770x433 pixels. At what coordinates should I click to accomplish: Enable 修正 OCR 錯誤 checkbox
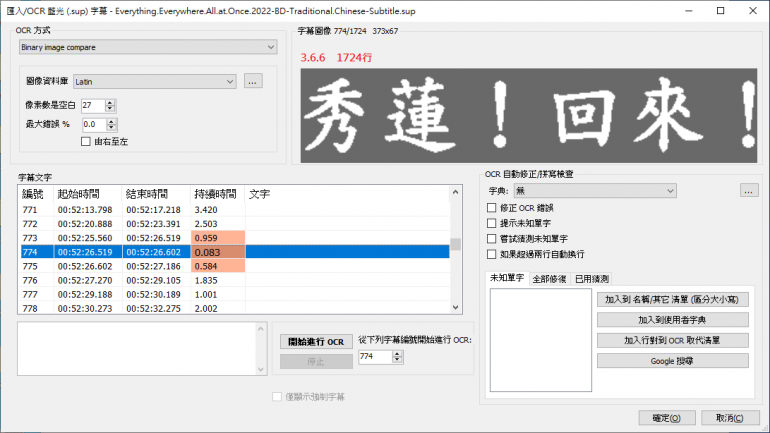[x=492, y=208]
